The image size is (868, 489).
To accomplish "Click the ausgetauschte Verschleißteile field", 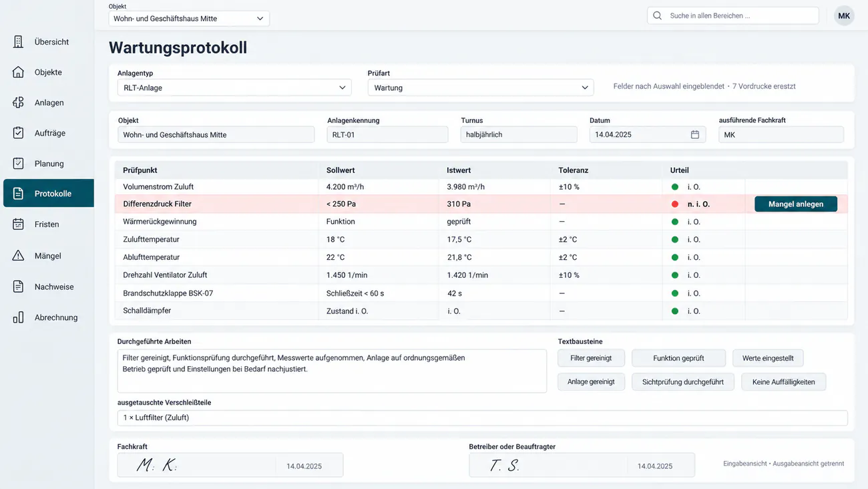I will click(x=482, y=418).
